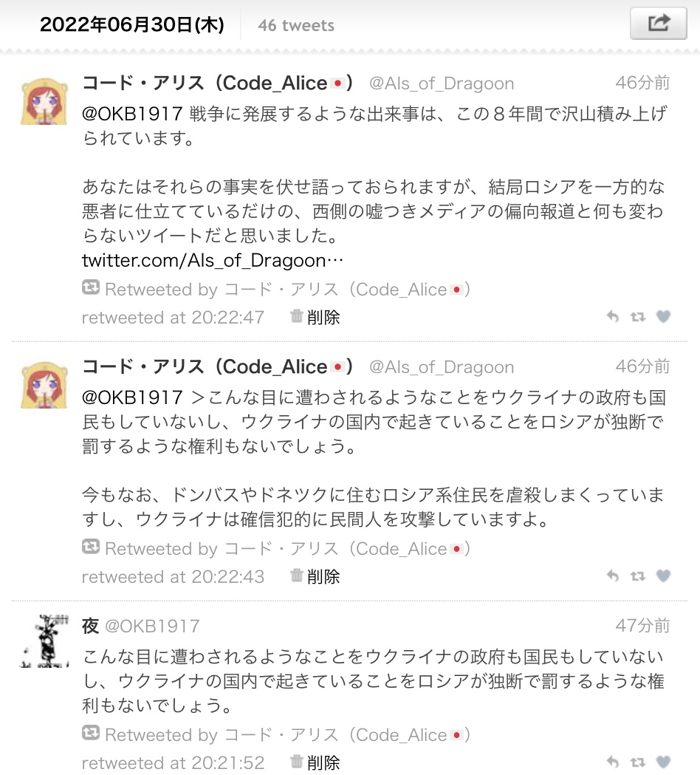Reply to 夜's tweet retweeted at 20:21:52
The image size is (700, 775).
point(613,762)
